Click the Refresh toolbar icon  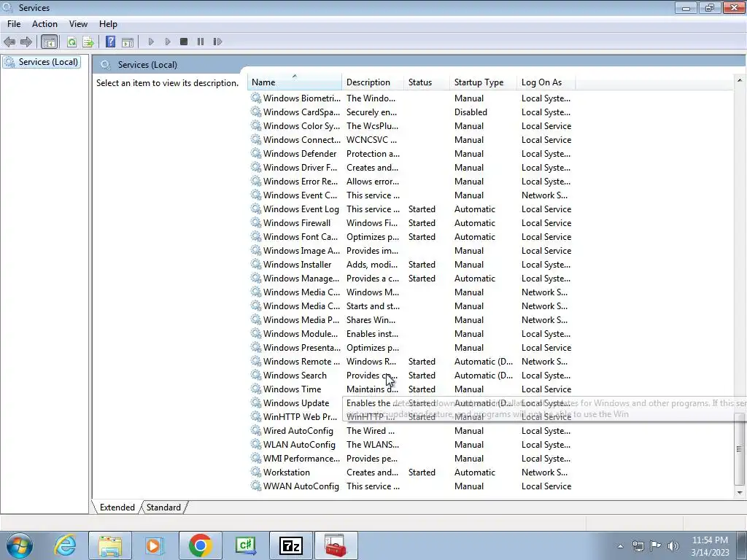coord(71,42)
